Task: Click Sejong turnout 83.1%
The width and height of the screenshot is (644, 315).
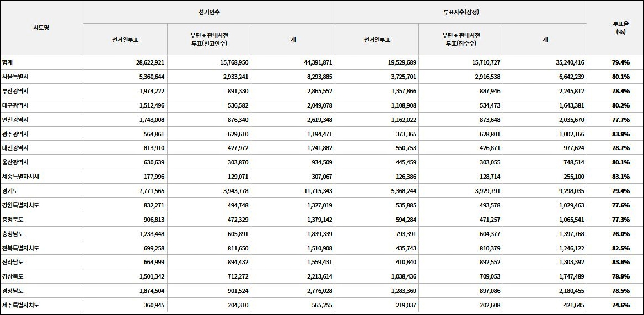Action: click(x=621, y=177)
